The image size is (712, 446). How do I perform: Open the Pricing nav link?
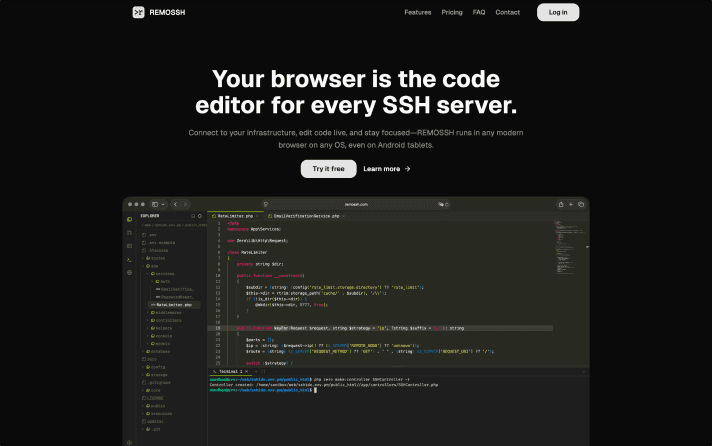(452, 12)
